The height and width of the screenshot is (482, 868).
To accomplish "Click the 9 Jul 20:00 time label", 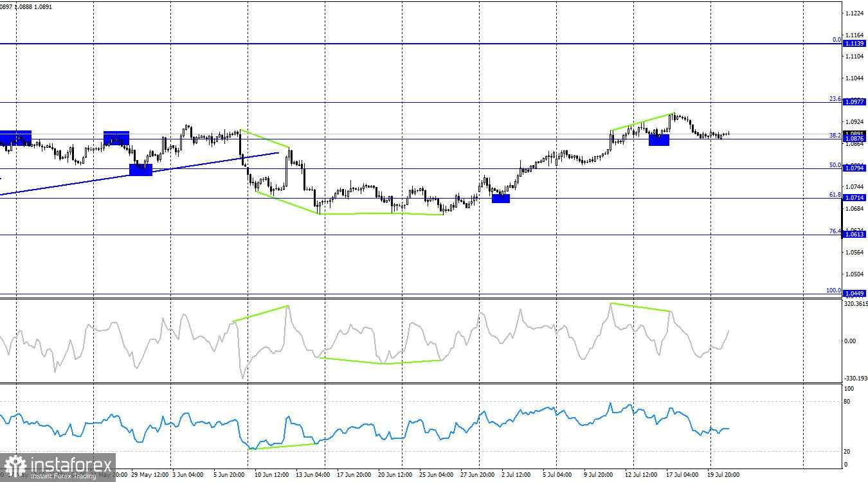I will [x=598, y=476].
